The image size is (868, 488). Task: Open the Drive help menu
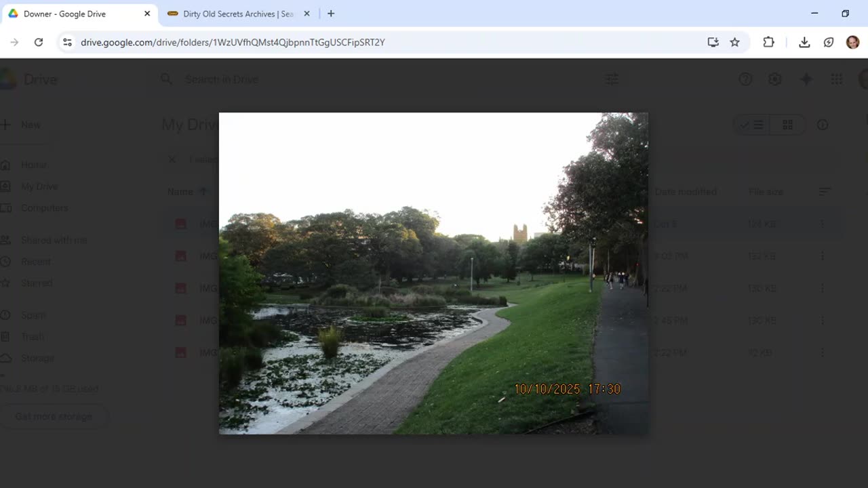click(745, 79)
